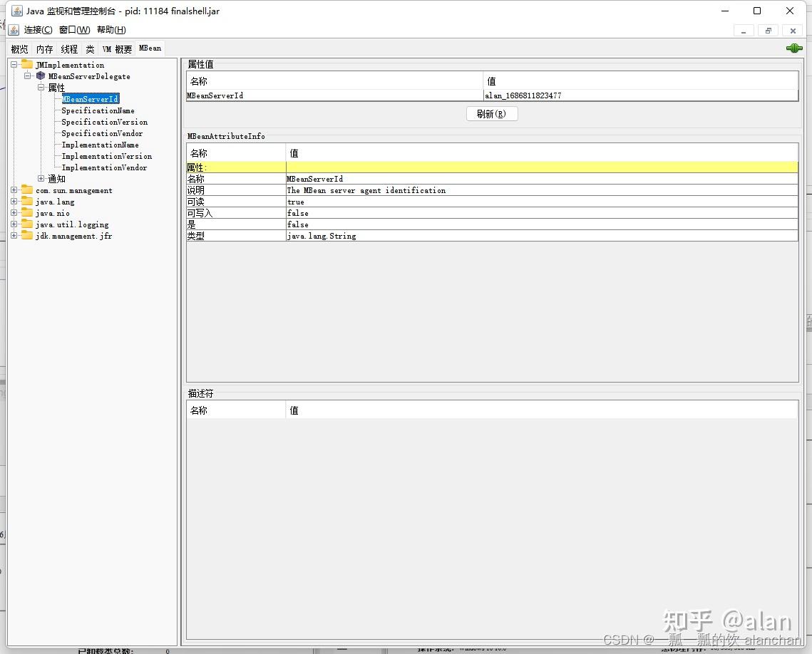Click the green connection status icon
Viewport: 812px width, 654px height.
pyautogui.click(x=793, y=48)
